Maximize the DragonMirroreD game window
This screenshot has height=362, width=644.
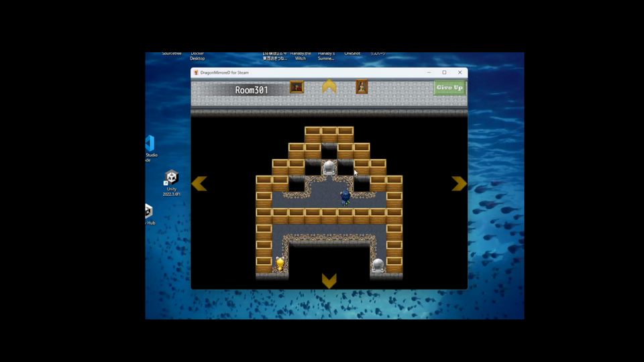click(444, 72)
